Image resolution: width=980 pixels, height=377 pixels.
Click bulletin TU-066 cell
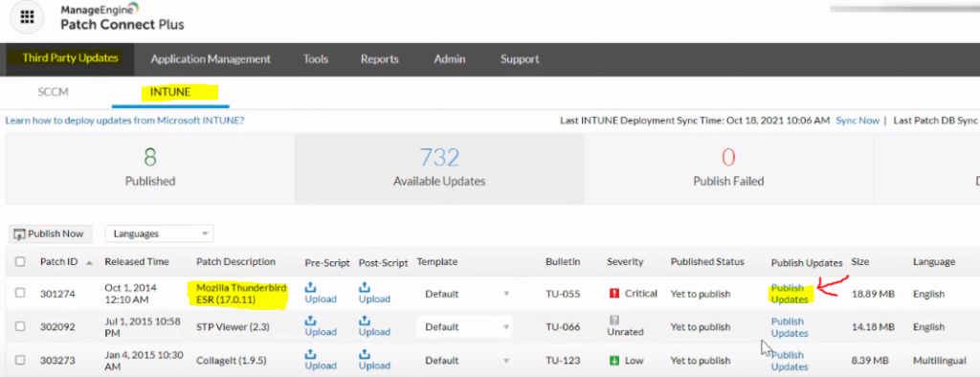click(x=563, y=326)
